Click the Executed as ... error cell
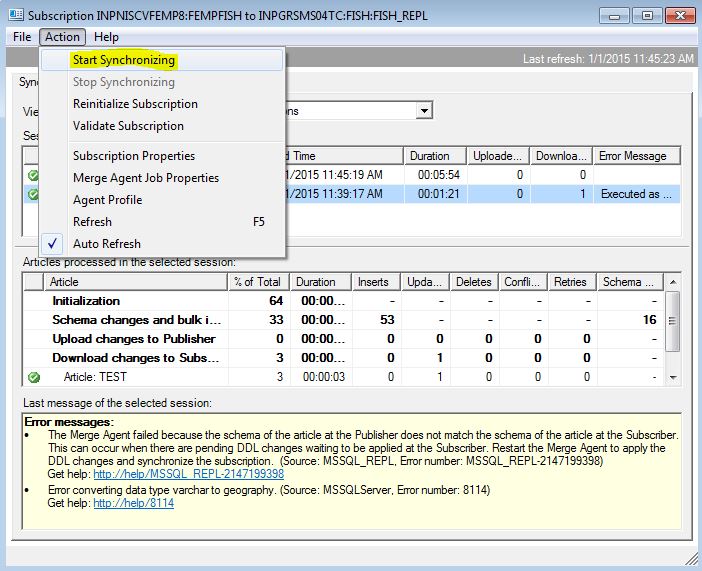Viewport: 702px width, 571px height. tap(636, 194)
